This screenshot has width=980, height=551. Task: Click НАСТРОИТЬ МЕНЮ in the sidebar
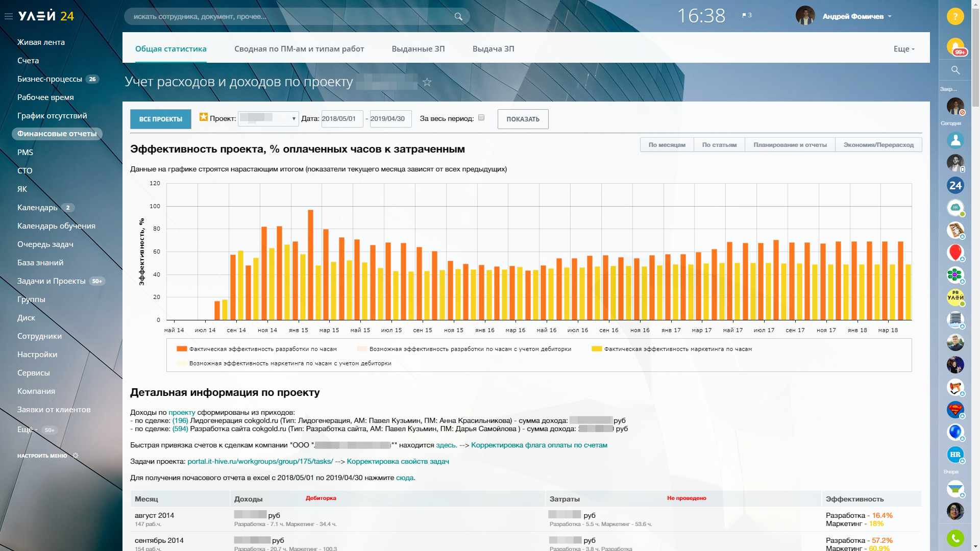click(x=42, y=456)
